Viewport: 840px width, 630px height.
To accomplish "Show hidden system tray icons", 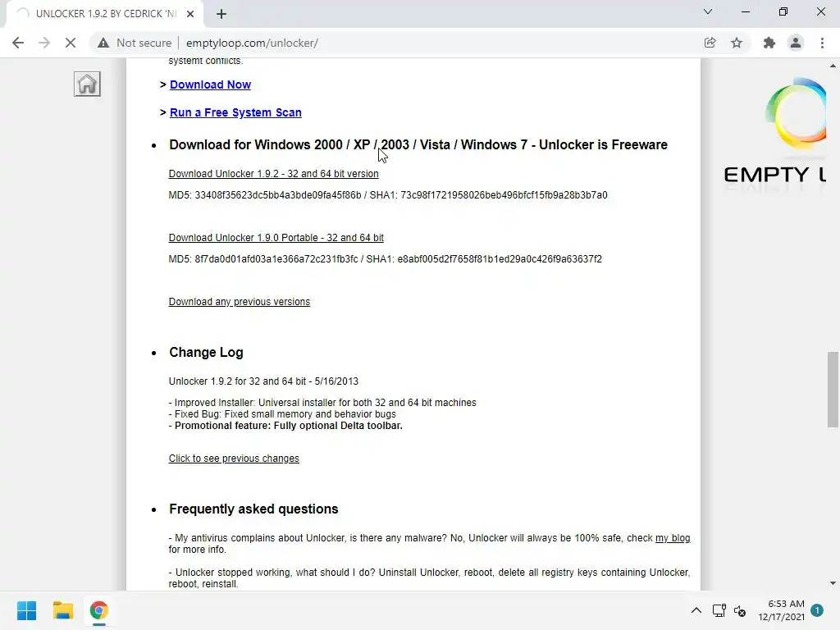I will (x=696, y=610).
